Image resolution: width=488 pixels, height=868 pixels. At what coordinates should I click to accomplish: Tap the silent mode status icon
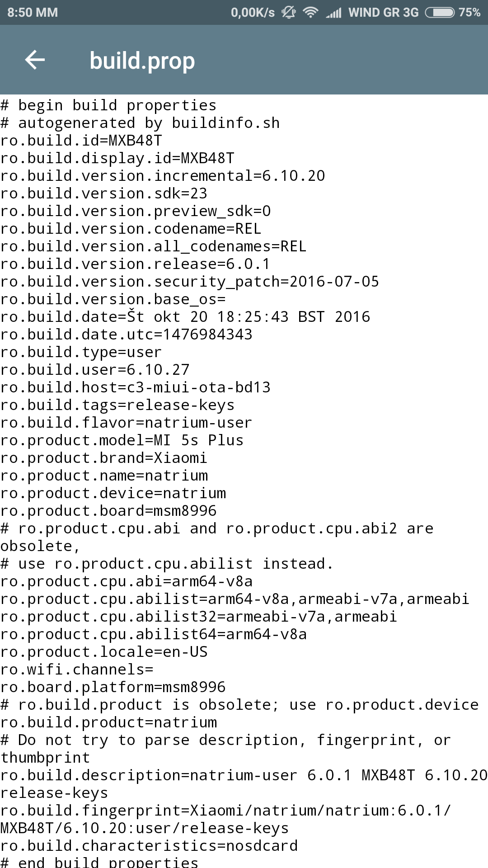289,12
